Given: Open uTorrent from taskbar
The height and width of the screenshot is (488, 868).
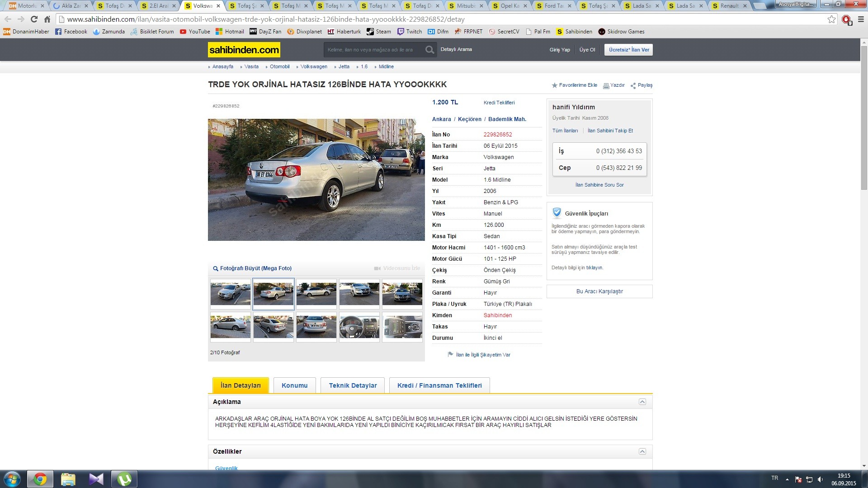Looking at the screenshot, I should 124,479.
